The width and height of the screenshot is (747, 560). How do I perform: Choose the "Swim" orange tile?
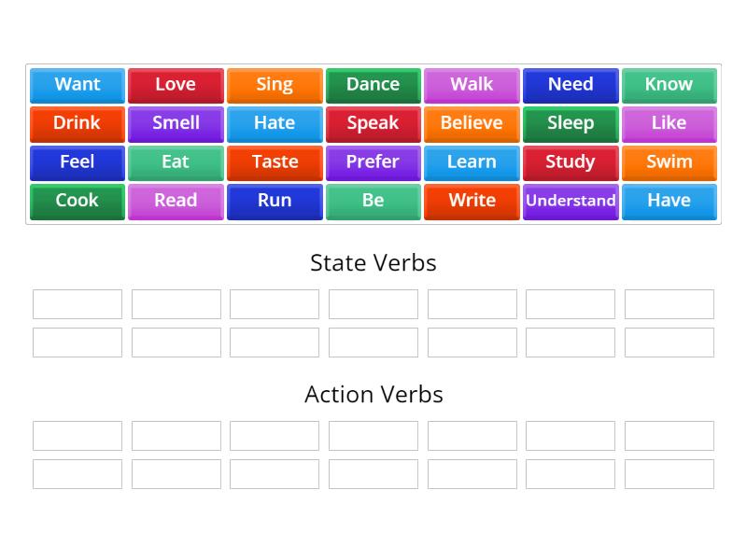pos(669,162)
